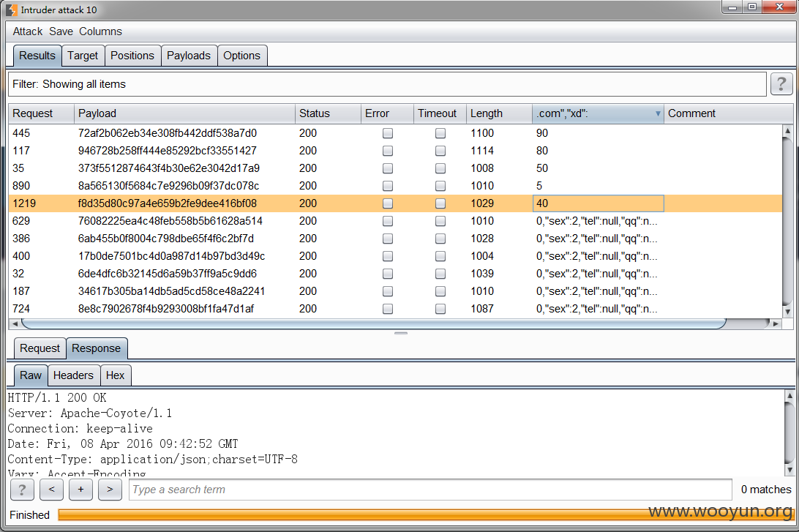799x532 pixels.
Task: Select the Results tab
Action: pyautogui.click(x=37, y=56)
